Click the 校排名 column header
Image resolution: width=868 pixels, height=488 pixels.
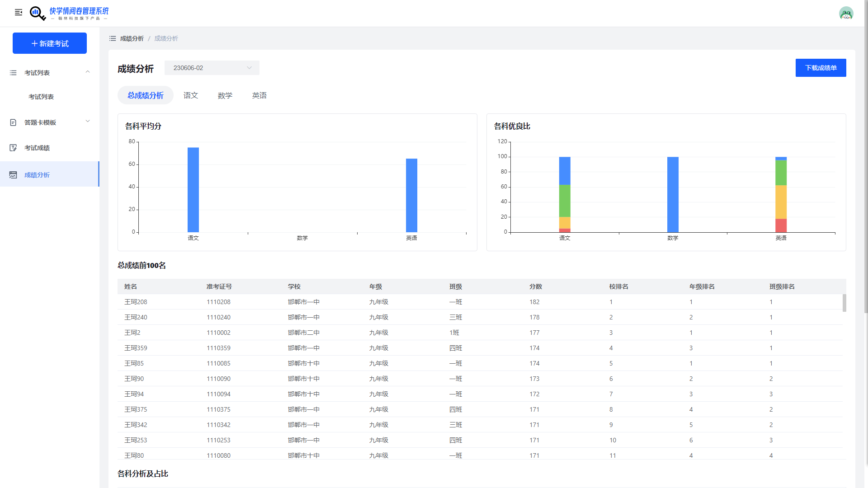(x=619, y=286)
